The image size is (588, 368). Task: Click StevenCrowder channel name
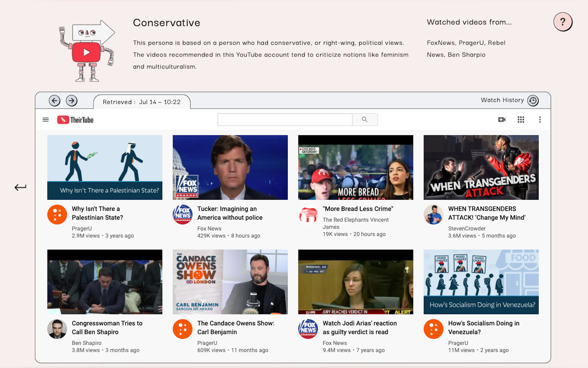pyautogui.click(x=467, y=228)
